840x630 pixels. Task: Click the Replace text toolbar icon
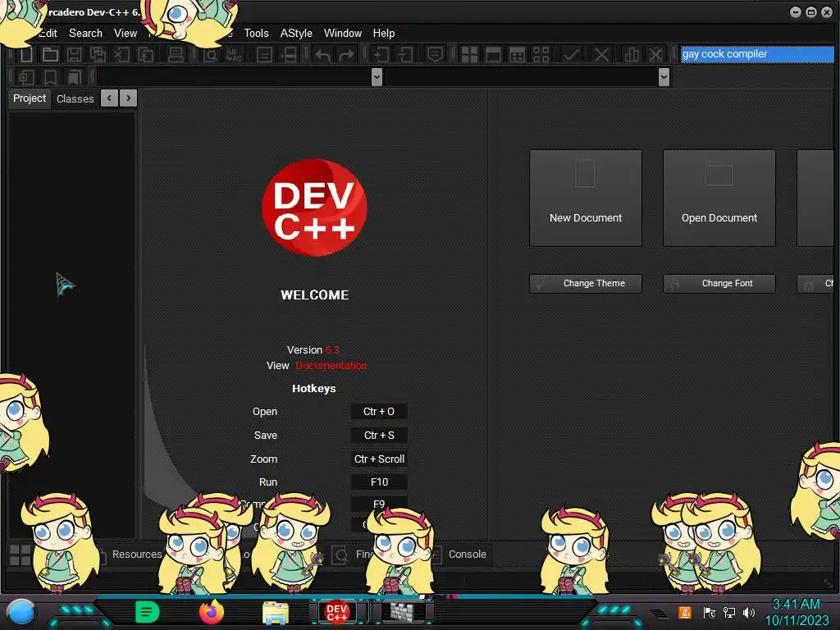(x=234, y=54)
